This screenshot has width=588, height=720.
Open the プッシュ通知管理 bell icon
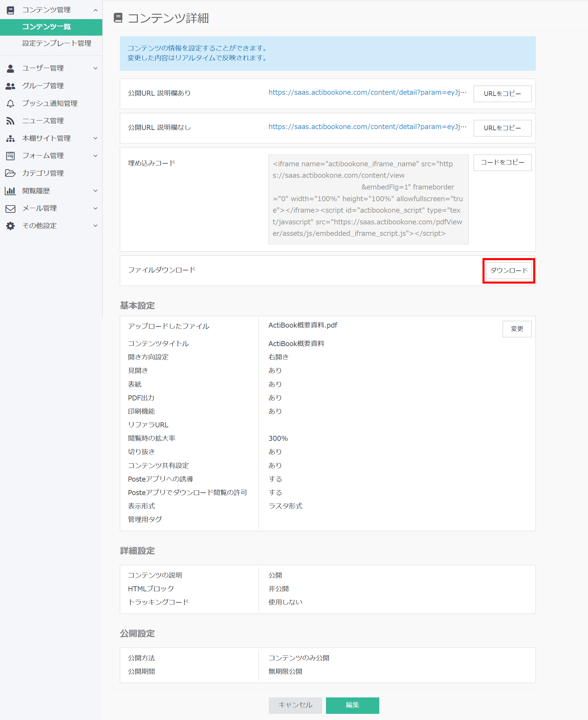tap(10, 103)
